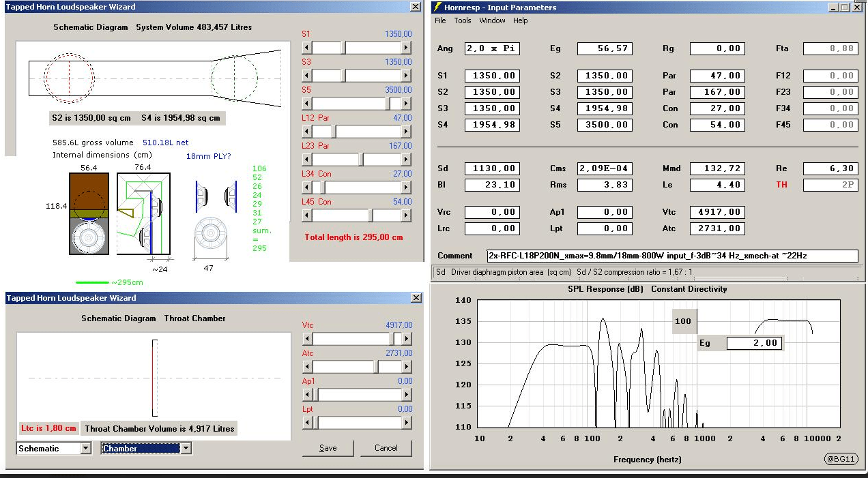Click the Rms 3,83 input field

605,185
